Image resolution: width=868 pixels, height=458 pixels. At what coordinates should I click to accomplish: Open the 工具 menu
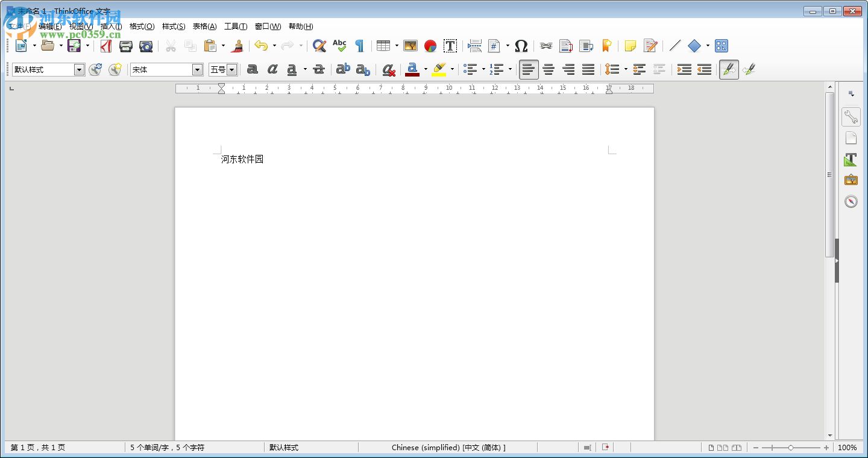click(x=235, y=27)
